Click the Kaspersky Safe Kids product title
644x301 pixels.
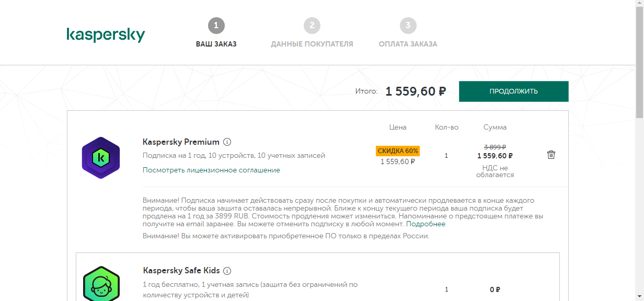(x=181, y=271)
